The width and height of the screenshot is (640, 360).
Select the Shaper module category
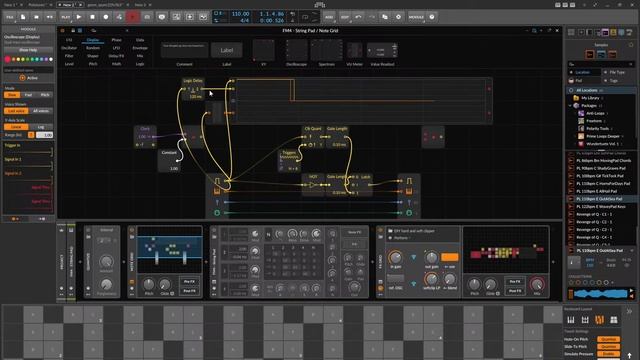[93, 56]
